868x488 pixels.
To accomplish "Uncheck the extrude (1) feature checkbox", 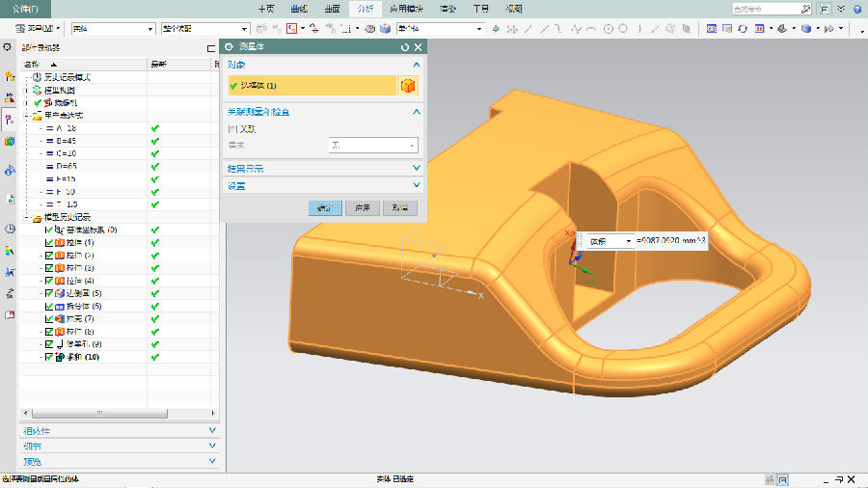I will (x=50, y=242).
